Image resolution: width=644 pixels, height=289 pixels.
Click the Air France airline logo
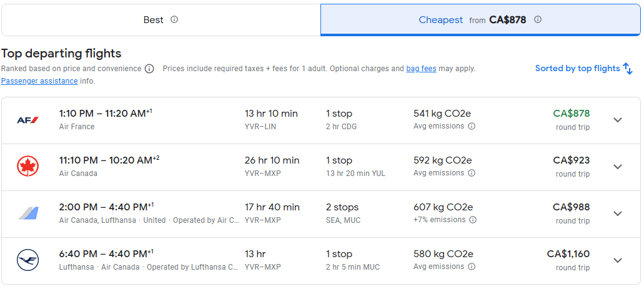click(27, 120)
